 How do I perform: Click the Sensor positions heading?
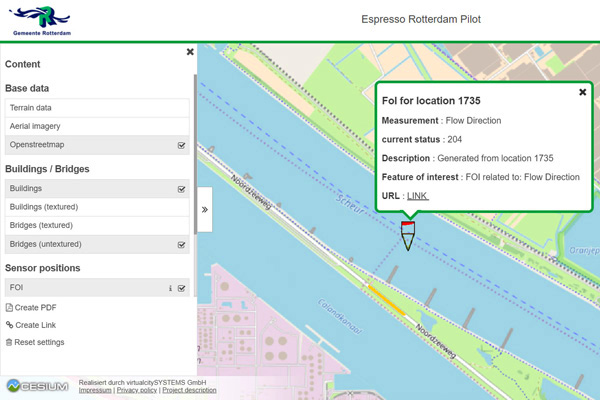coord(42,268)
